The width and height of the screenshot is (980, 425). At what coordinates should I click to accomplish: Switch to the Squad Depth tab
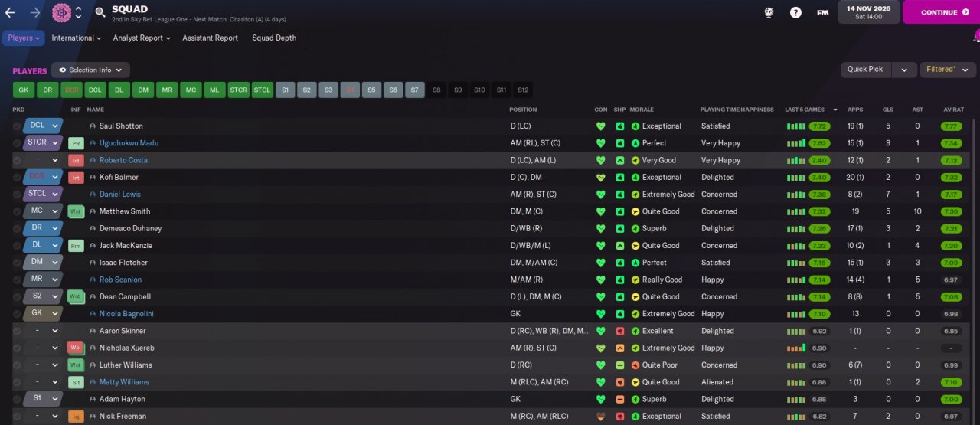[274, 38]
